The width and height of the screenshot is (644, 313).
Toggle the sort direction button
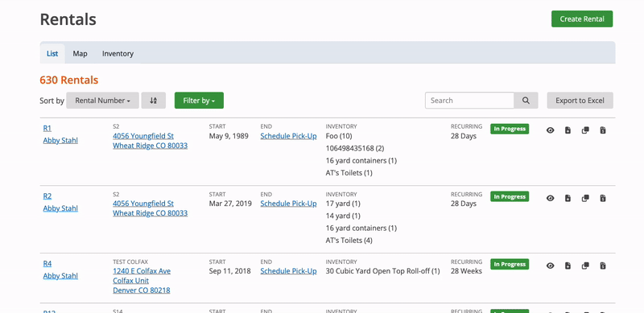click(x=153, y=101)
